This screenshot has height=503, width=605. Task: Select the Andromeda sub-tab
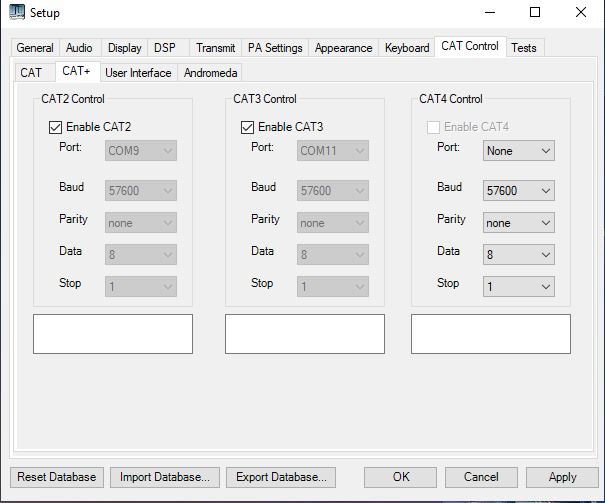pyautogui.click(x=210, y=73)
